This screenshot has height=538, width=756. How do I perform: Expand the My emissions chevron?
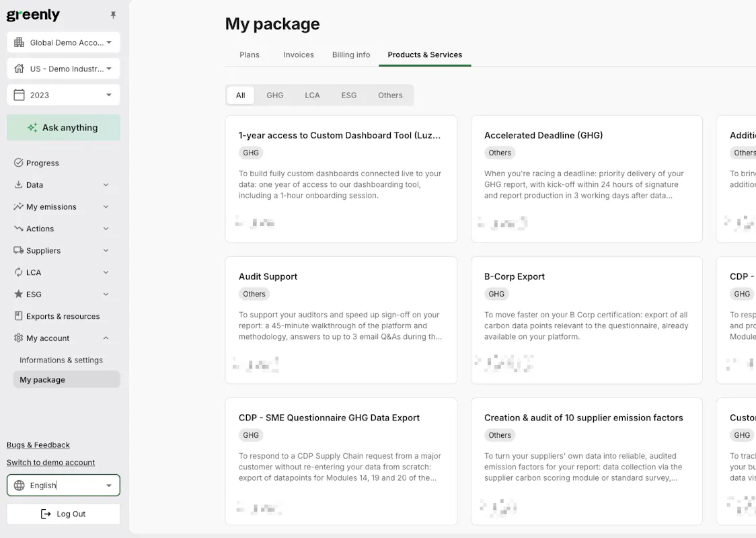tap(106, 207)
